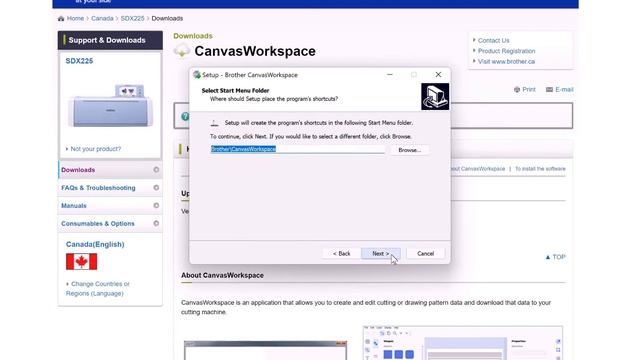Click the circle arrow beside Consumables & Options
Viewport: 640px width, 360px height.
click(156, 224)
